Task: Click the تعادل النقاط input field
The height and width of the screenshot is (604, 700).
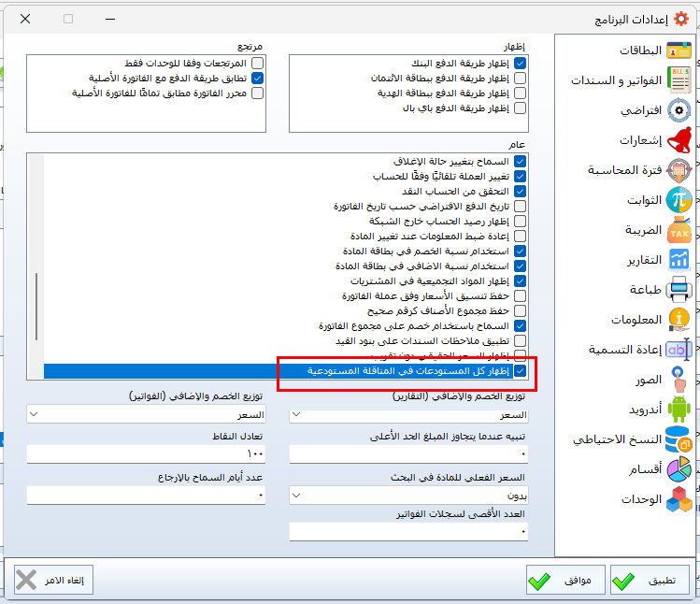Action: pyautogui.click(x=146, y=453)
